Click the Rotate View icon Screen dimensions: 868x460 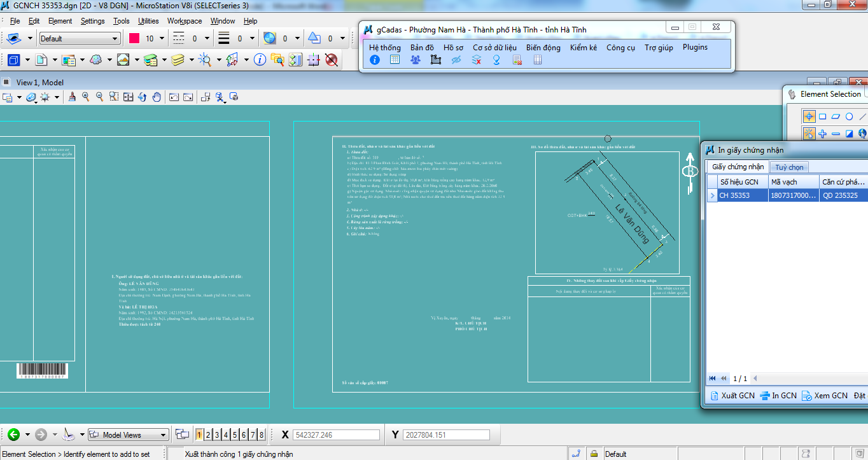coord(143,97)
